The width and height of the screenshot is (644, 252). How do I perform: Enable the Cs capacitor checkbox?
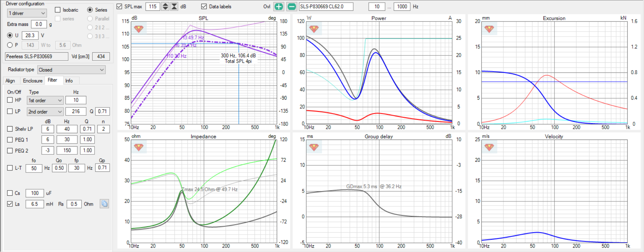tap(10, 193)
